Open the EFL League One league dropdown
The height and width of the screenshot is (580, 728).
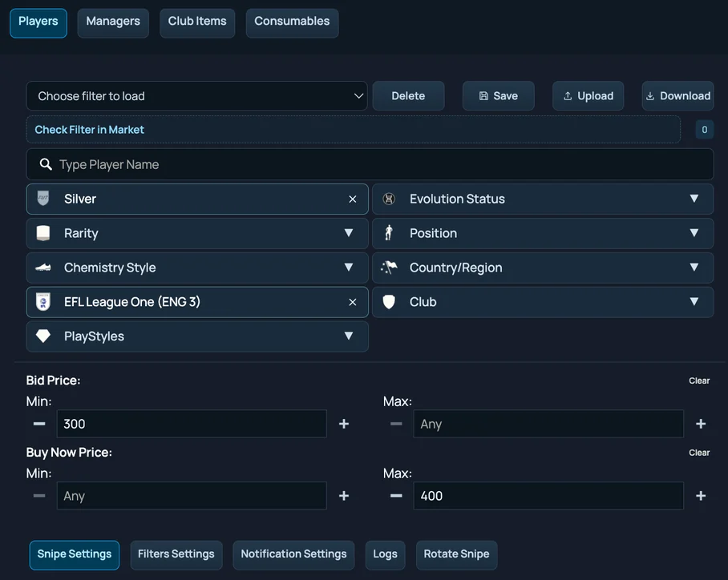coord(197,302)
